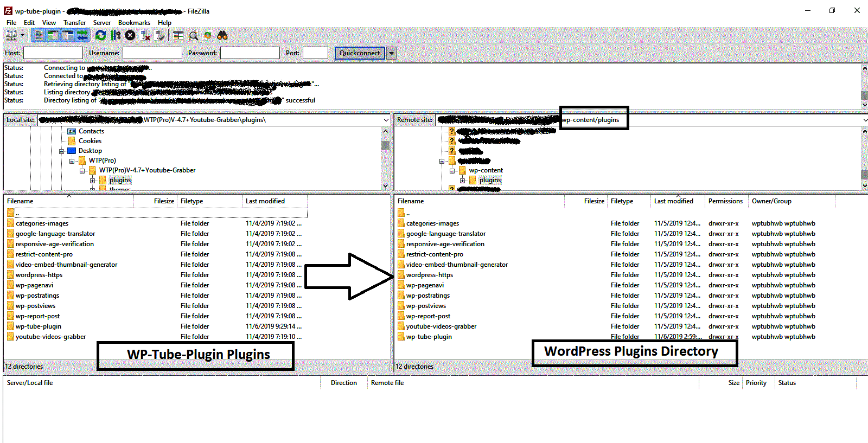Image resolution: width=868 pixels, height=443 pixels.
Task: Sort local list by Last modified column
Action: coord(275,201)
